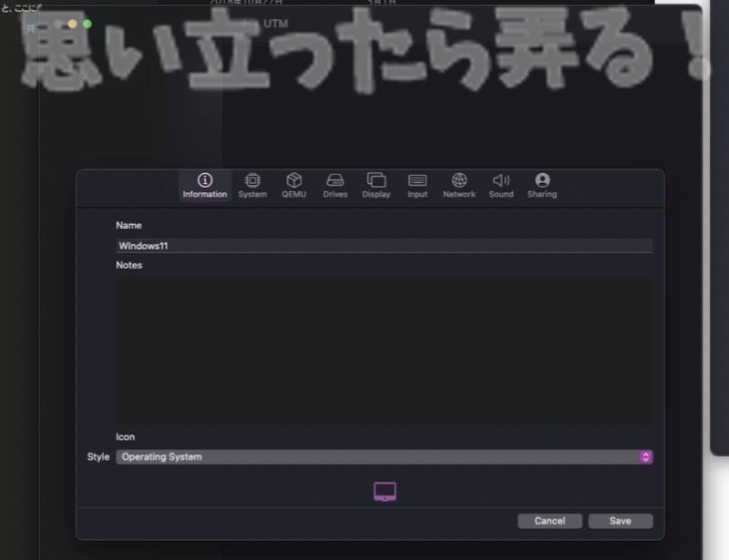Choose the purple monitor icon preview
Image resolution: width=729 pixels, height=560 pixels.
pos(385,492)
